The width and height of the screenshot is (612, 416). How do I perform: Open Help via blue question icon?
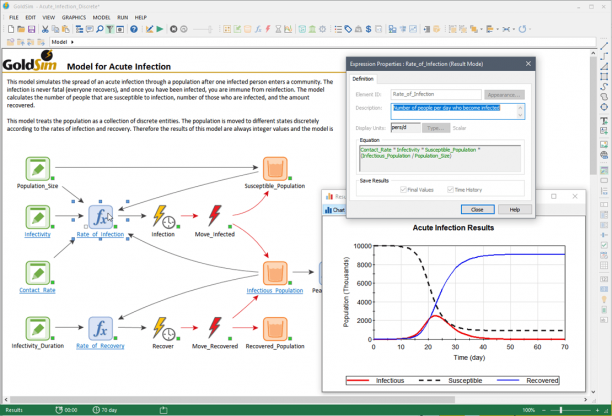pyautogui.click(x=134, y=29)
